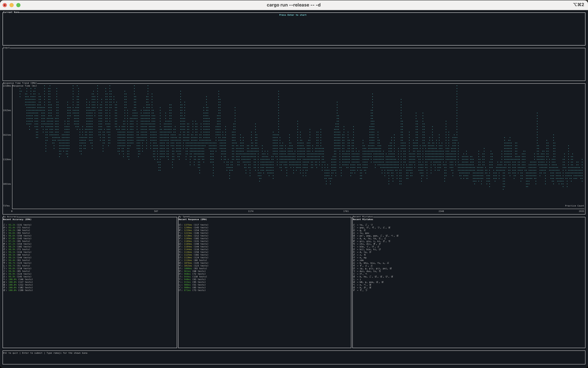Click the '737ms' y-axis label
This screenshot has height=368, width=588.
point(6,206)
